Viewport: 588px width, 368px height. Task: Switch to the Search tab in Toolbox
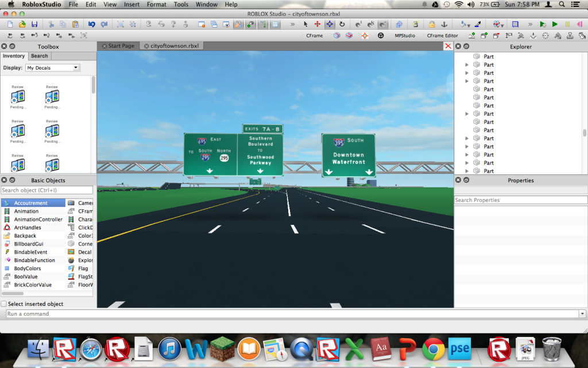40,56
